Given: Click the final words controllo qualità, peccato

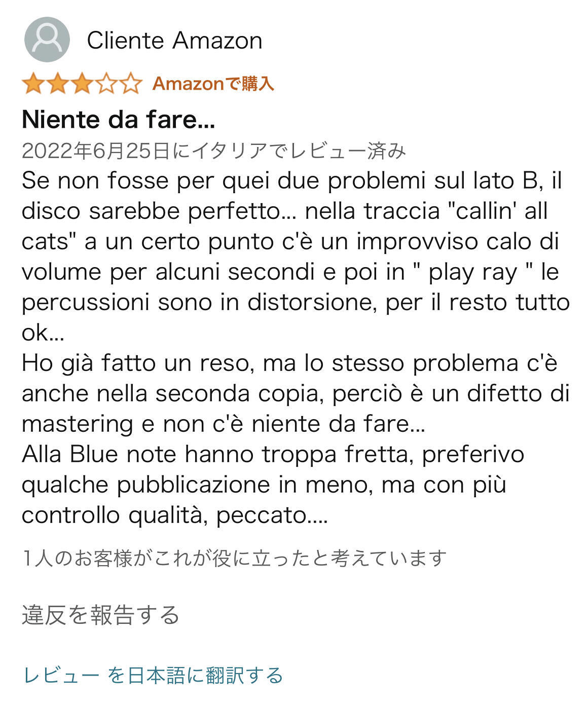Looking at the screenshot, I should (174, 515).
